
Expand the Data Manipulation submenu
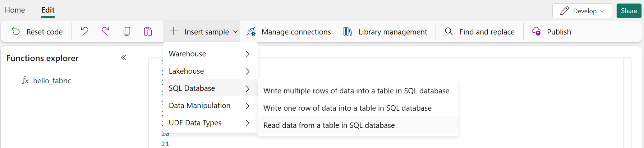tap(210, 106)
